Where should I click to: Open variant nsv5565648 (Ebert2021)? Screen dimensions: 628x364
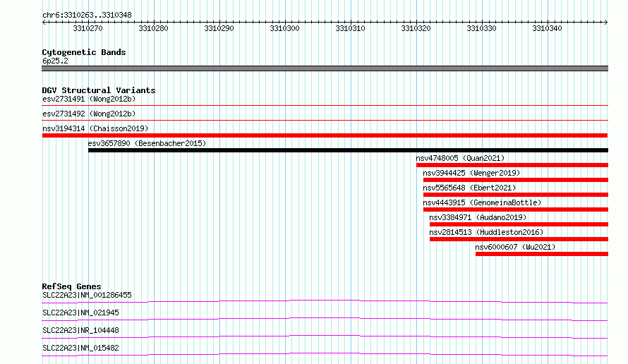pos(469,188)
